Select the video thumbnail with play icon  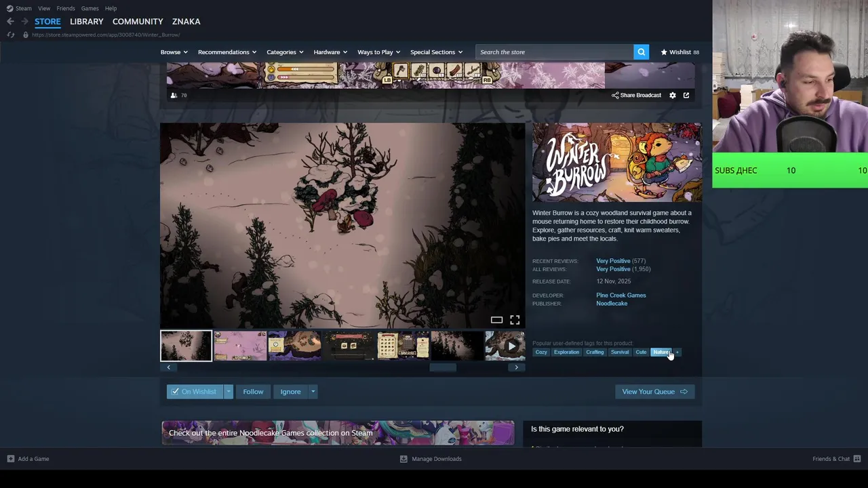tap(505, 346)
